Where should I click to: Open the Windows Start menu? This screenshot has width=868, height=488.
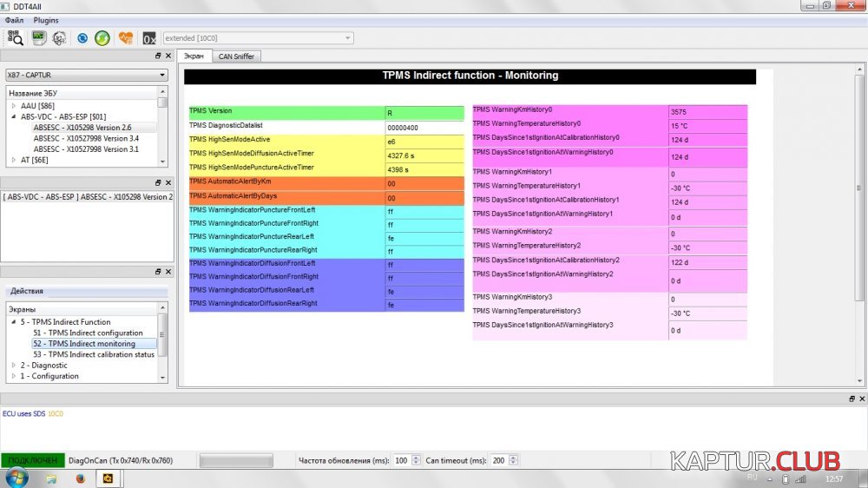pos(16,478)
